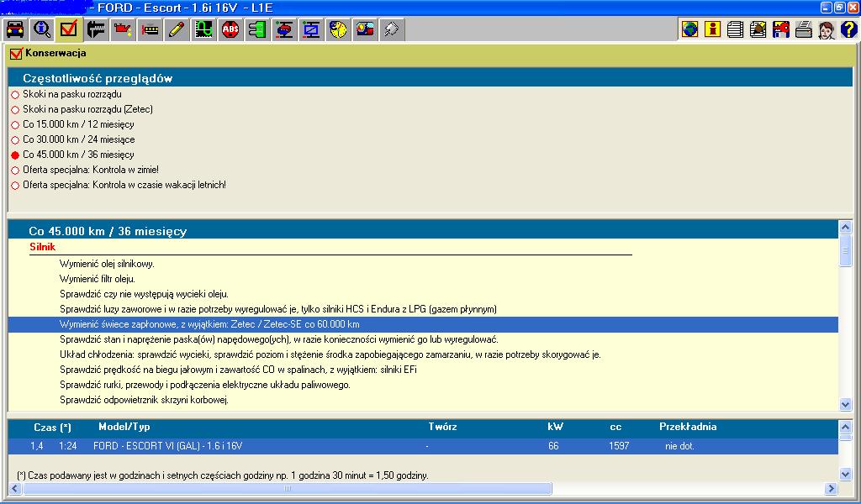Click right arrow of horizontal scrollbar
The width and height of the screenshot is (861, 504).
tap(832, 488)
